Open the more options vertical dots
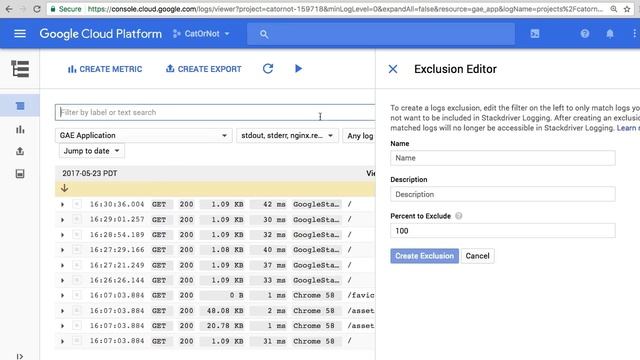This screenshot has width=640, height=360. (634, 34)
